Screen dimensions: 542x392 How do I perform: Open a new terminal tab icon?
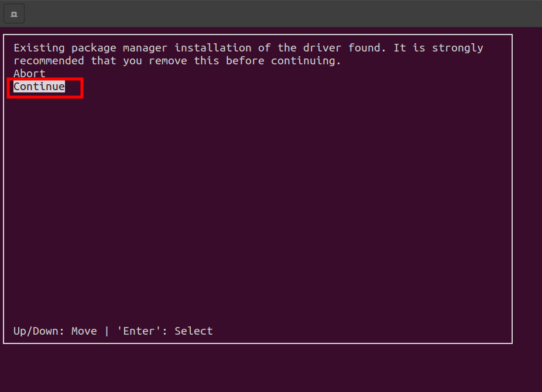(14, 14)
